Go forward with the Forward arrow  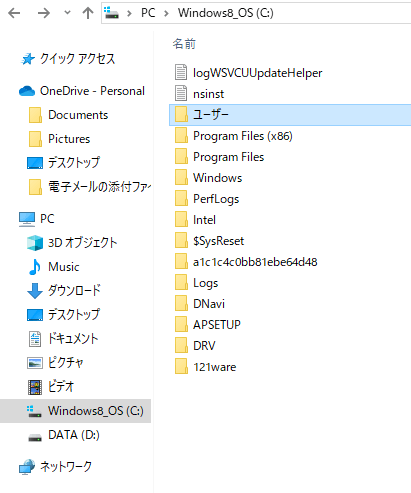pyautogui.click(x=44, y=13)
